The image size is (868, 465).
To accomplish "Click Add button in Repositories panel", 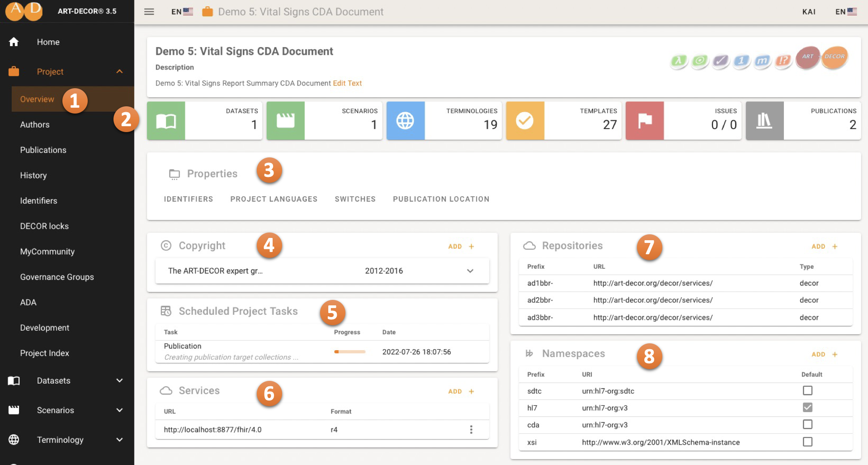I will click(x=824, y=247).
